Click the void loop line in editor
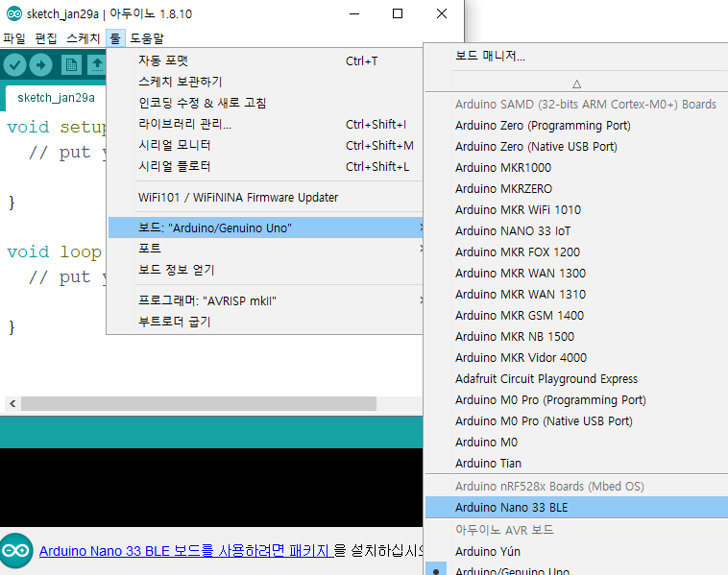 click(x=55, y=252)
